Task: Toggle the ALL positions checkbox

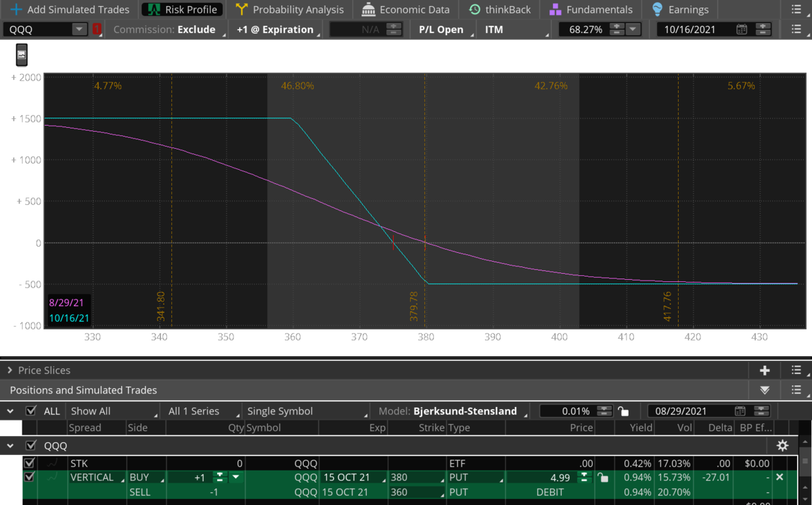Action: [30, 411]
